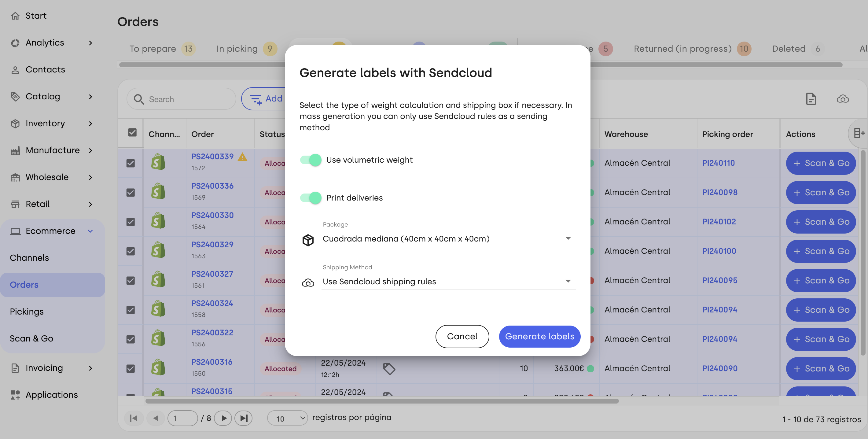This screenshot has height=439, width=868.
Task: Go to the first page
Action: 134,418
